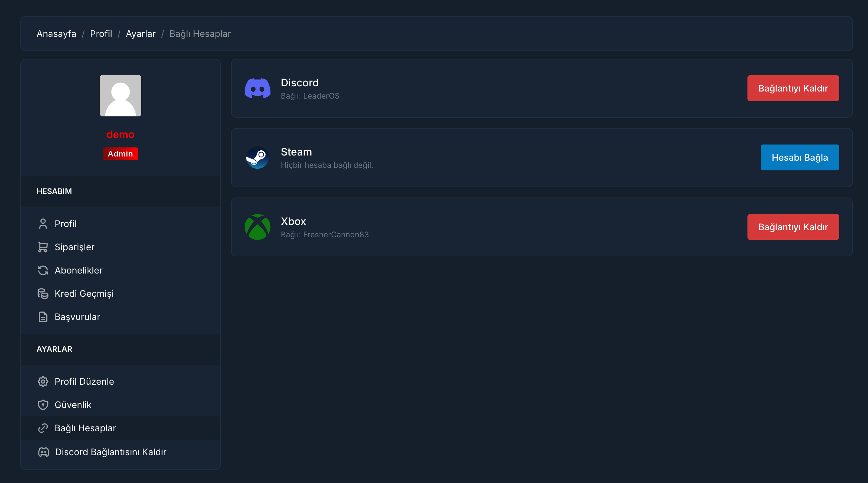Connect Steam account with Hesabı Bağla
Viewport: 868px width, 483px height.
(799, 157)
